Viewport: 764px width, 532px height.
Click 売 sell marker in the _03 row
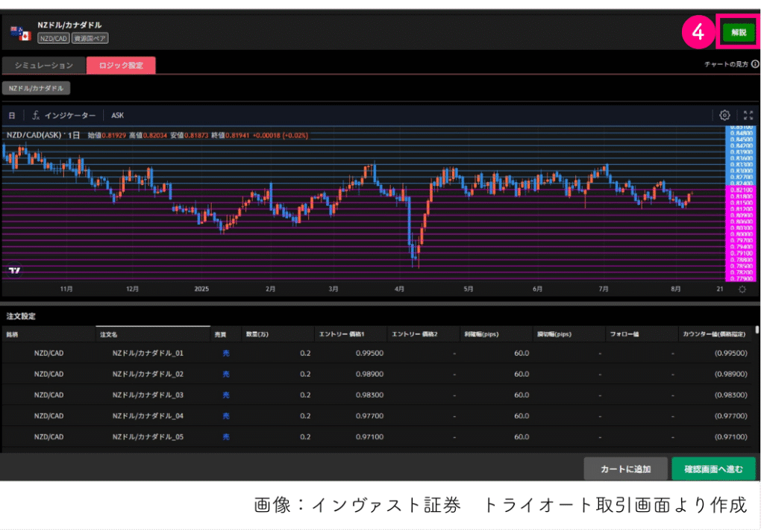click(226, 395)
